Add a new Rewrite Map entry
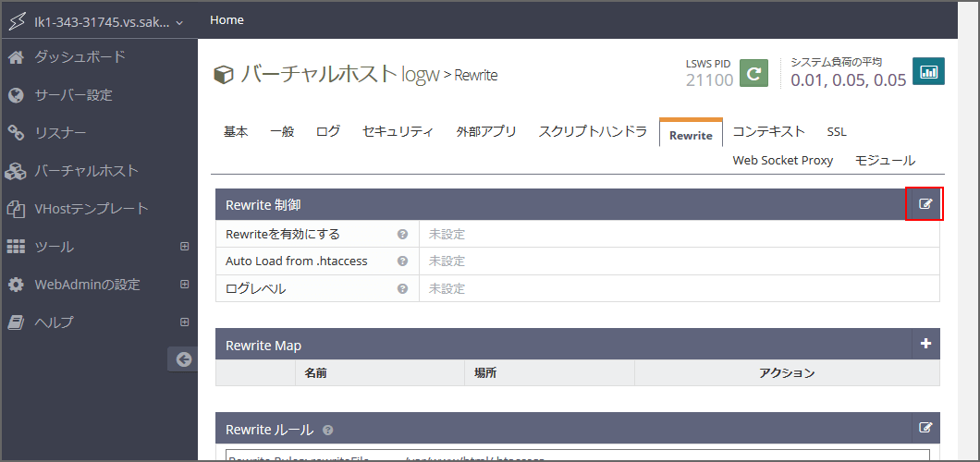The height and width of the screenshot is (462, 980). click(x=925, y=344)
